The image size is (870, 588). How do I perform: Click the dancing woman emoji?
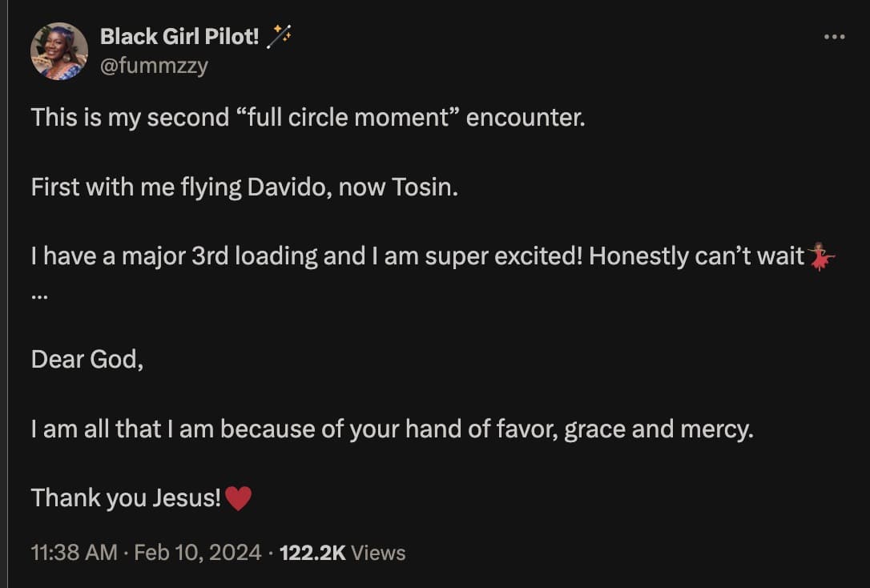(x=821, y=257)
